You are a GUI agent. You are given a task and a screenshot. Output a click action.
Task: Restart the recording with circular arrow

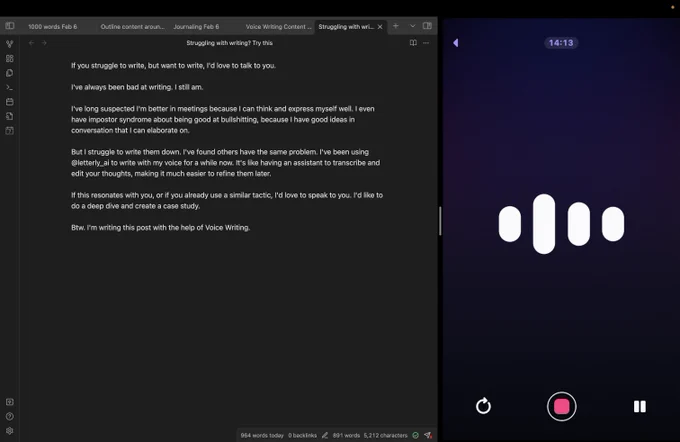483,406
